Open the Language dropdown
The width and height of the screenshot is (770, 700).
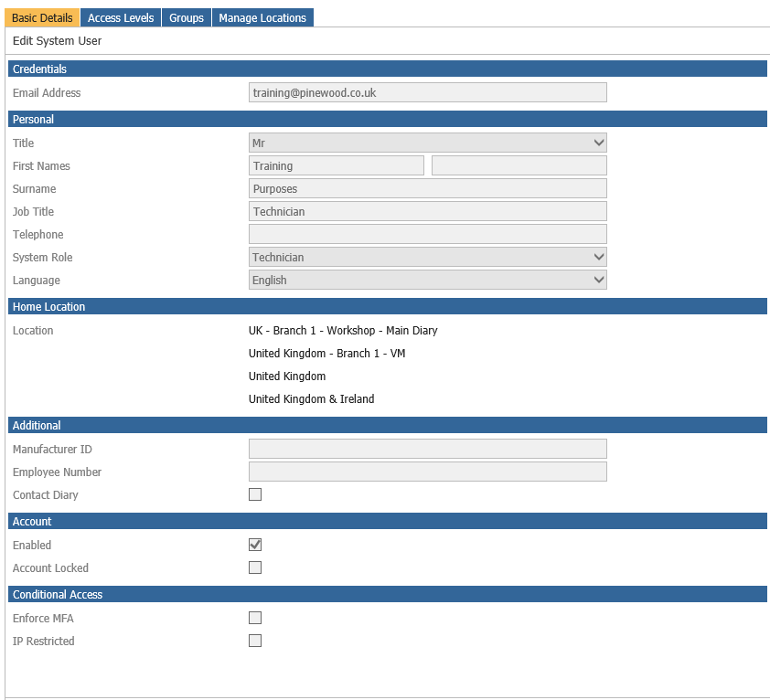point(427,281)
